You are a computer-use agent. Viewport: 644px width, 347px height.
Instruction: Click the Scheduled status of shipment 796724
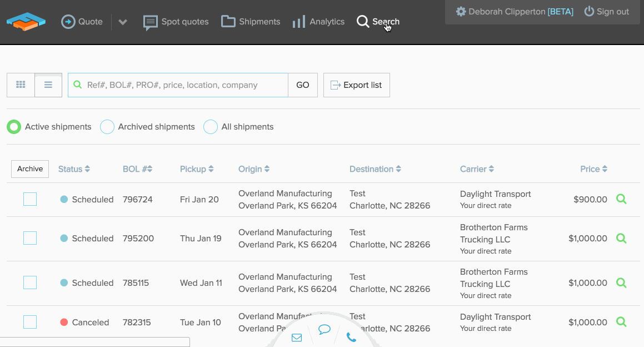[x=87, y=200]
